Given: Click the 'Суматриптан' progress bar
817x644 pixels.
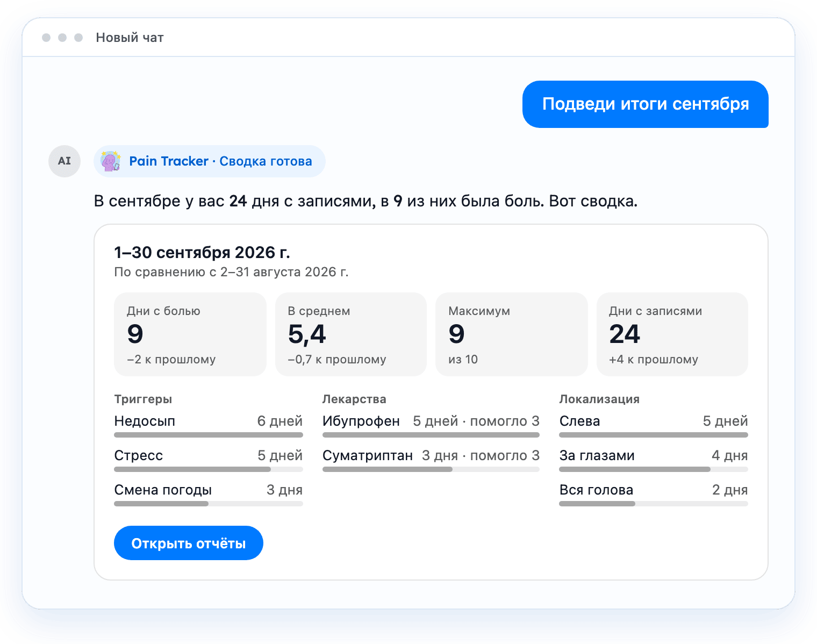Looking at the screenshot, I should click(431, 469).
